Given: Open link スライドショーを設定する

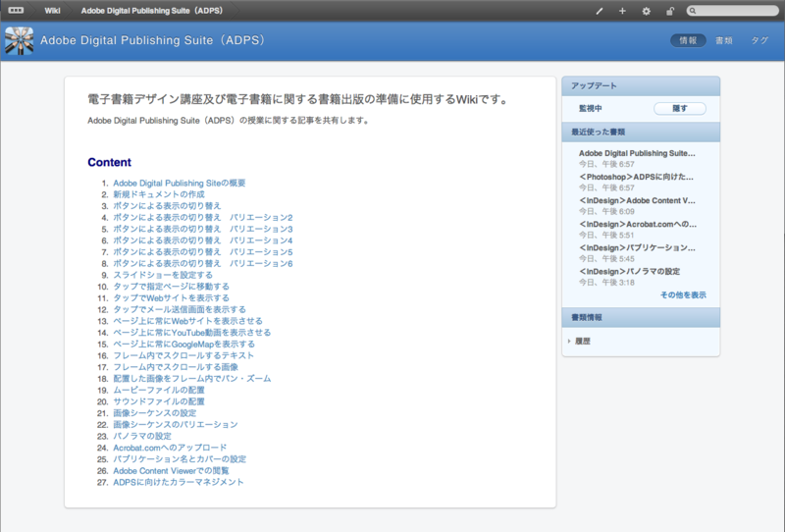Looking at the screenshot, I should tap(163, 275).
